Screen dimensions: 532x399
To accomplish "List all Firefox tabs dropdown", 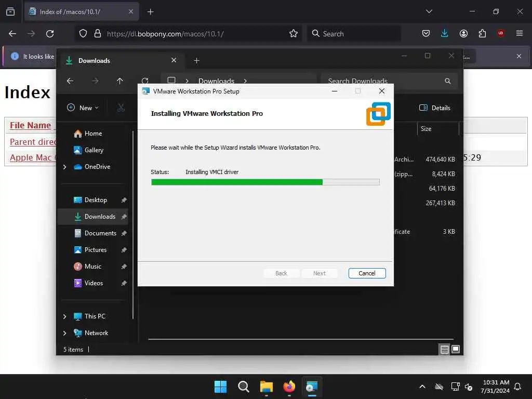I will [429, 11].
